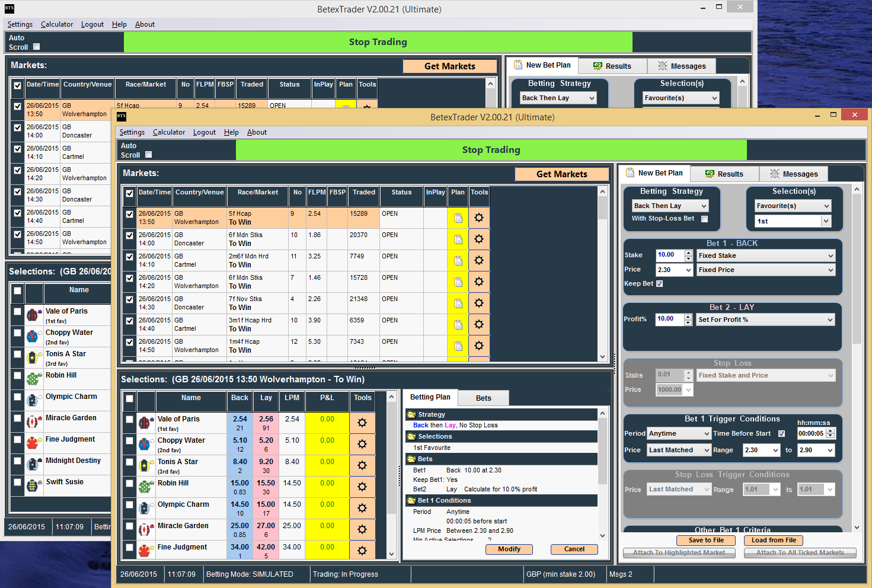Viewport: 872px width, 588px height.
Task: Click the Bet 1 Stake input field
Action: click(670, 255)
